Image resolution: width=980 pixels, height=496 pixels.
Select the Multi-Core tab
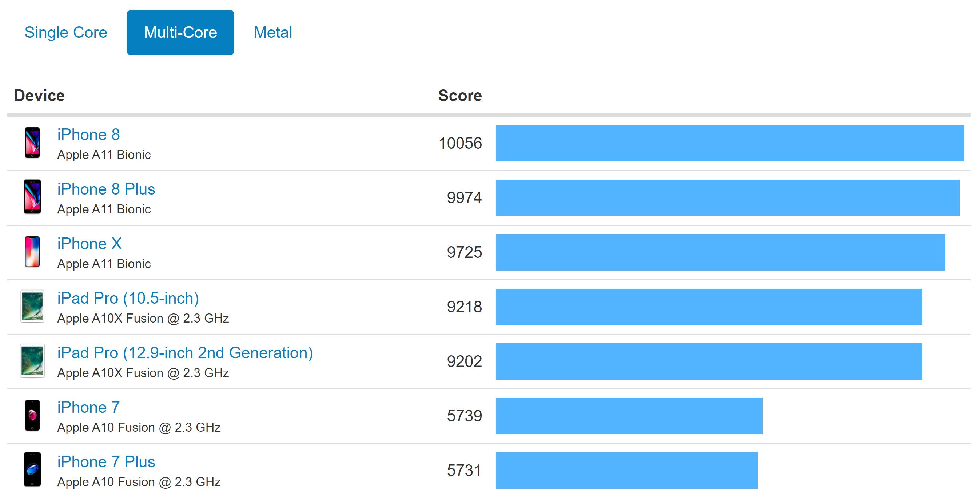tap(180, 32)
